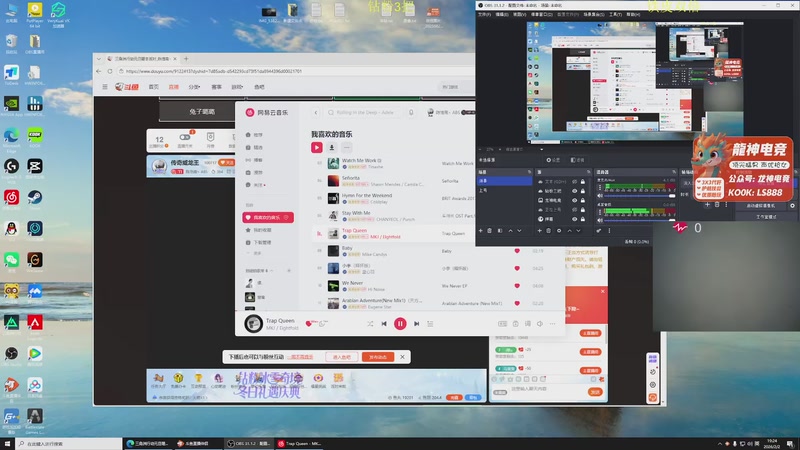Screen dimensions: 800x450
Task: Click the voice search microphone in NetEase Music
Action: coord(411,112)
